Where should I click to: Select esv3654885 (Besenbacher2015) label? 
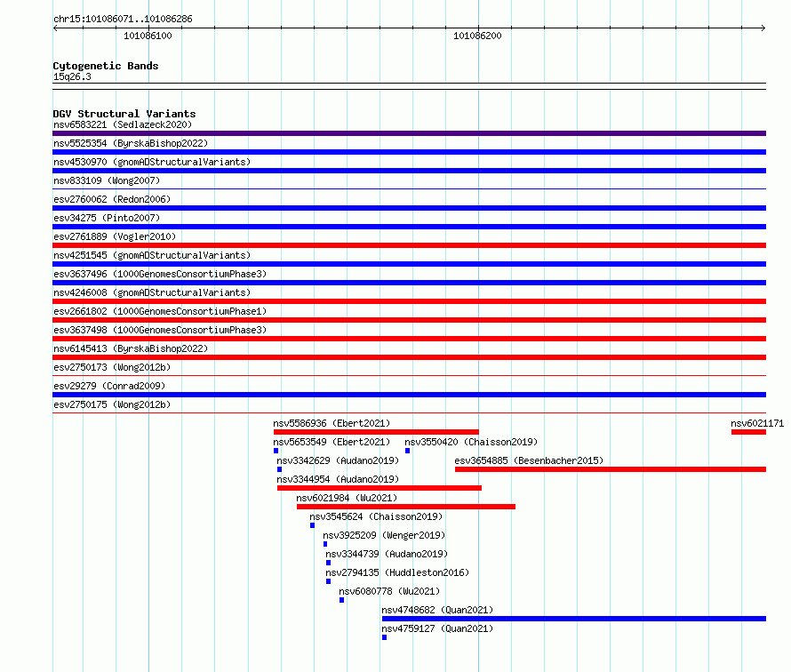529,460
